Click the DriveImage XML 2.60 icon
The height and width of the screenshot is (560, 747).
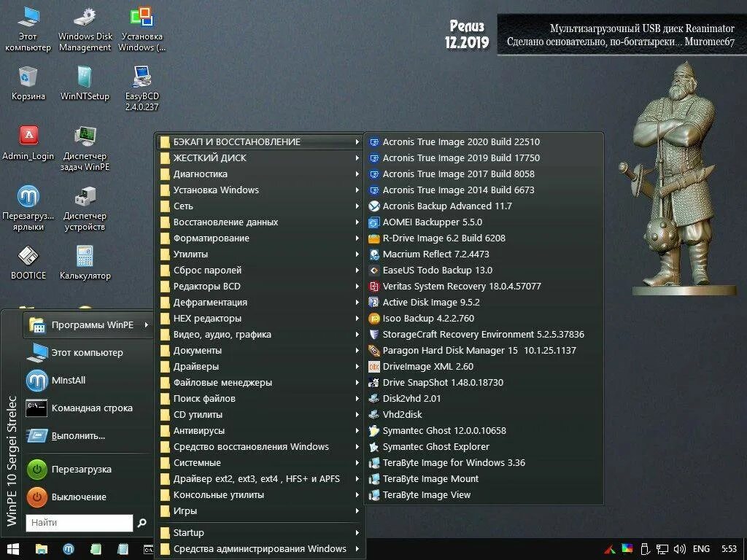point(374,367)
